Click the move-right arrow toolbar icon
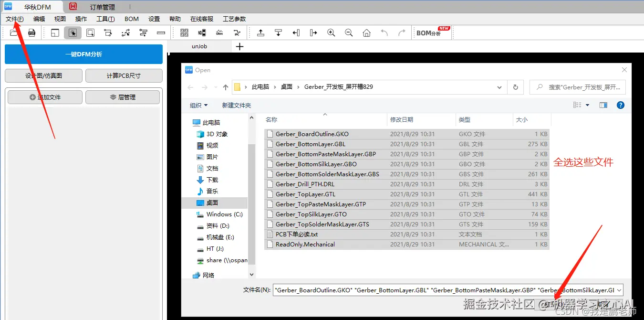The image size is (644, 320). (x=313, y=33)
